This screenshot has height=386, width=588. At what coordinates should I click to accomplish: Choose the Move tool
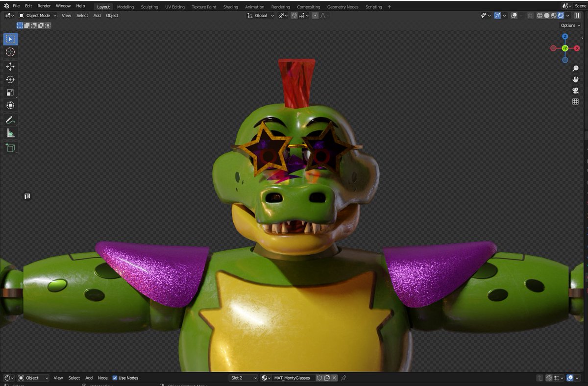coord(10,66)
